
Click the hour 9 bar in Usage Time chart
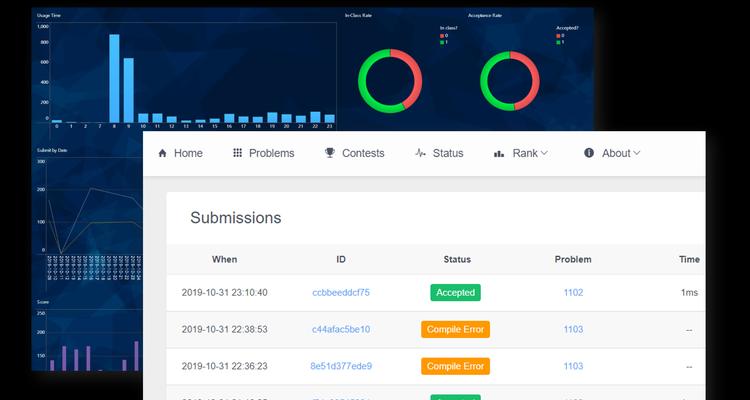(x=129, y=90)
